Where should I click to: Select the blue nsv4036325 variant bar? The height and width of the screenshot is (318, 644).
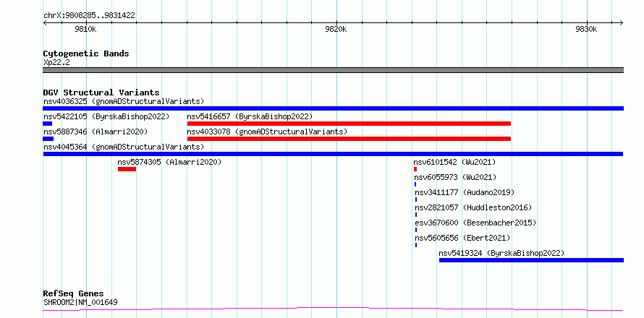[333, 108]
